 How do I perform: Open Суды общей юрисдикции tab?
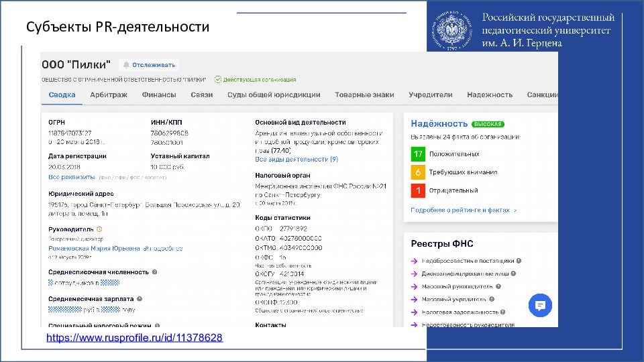[274, 95]
